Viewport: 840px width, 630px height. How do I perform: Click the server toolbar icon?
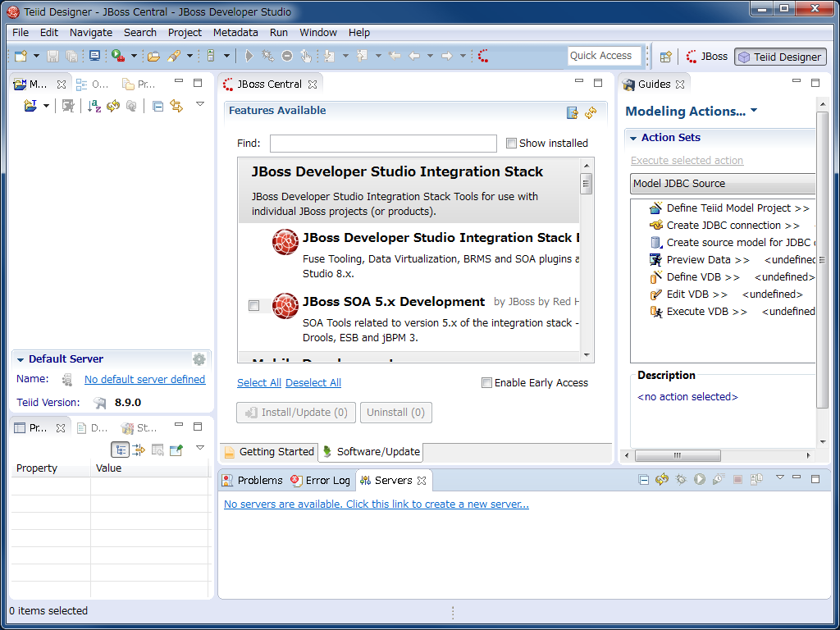tap(211, 56)
